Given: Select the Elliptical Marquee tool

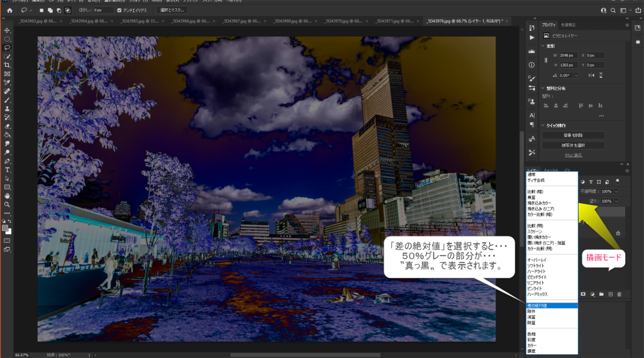Looking at the screenshot, I should click(x=7, y=39).
